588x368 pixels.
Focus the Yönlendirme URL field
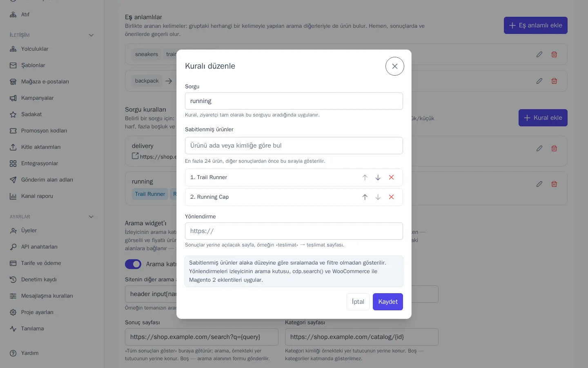pyautogui.click(x=294, y=231)
